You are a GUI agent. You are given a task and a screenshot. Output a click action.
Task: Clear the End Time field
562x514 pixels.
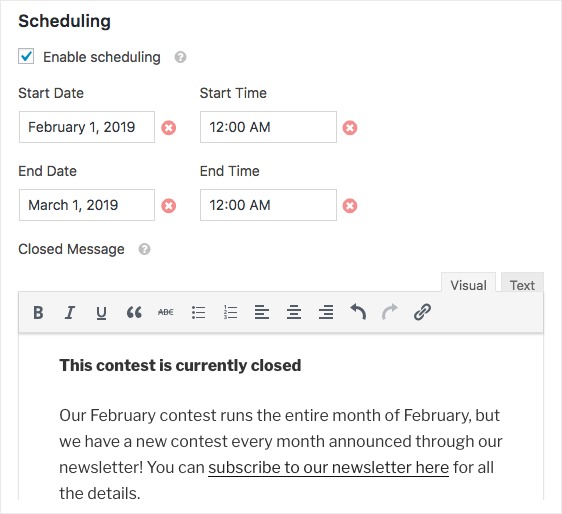tap(350, 205)
